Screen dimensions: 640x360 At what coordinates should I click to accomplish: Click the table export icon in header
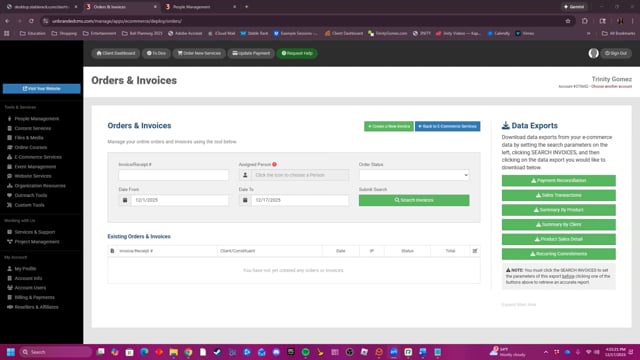coord(475,251)
